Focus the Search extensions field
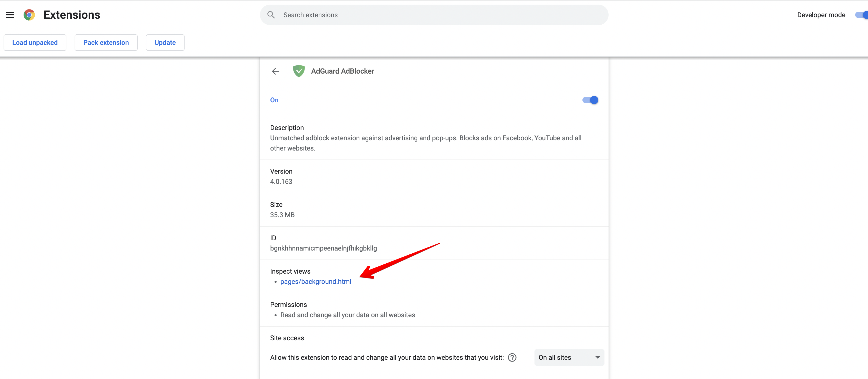Viewport: 868px width, 379px height. click(x=434, y=15)
